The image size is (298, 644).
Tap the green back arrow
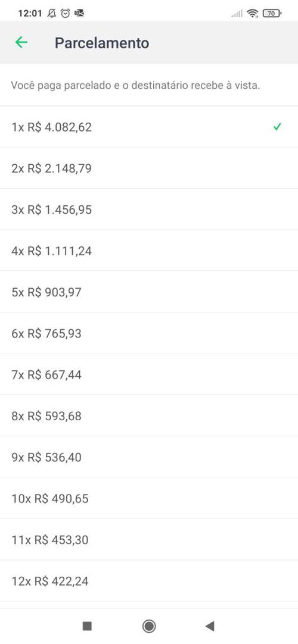click(x=21, y=42)
